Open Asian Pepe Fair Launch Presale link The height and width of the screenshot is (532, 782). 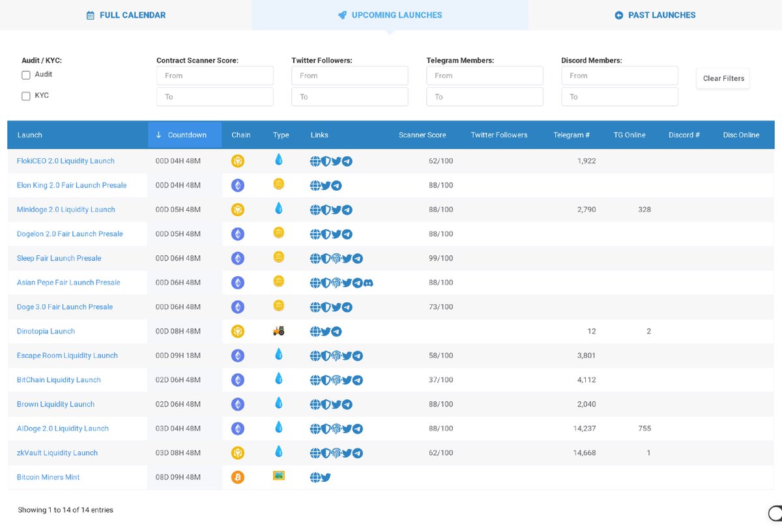68,283
